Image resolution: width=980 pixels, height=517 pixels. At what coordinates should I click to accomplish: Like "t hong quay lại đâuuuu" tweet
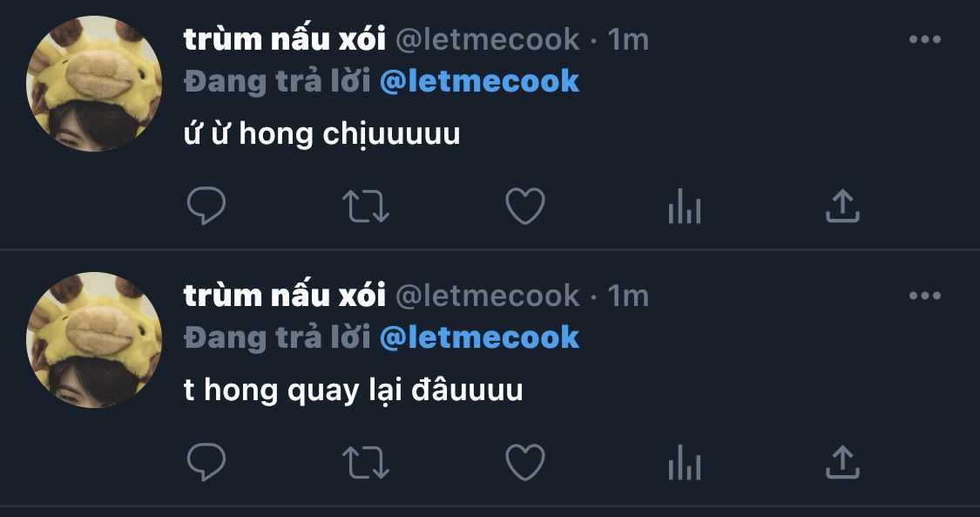pos(525,463)
